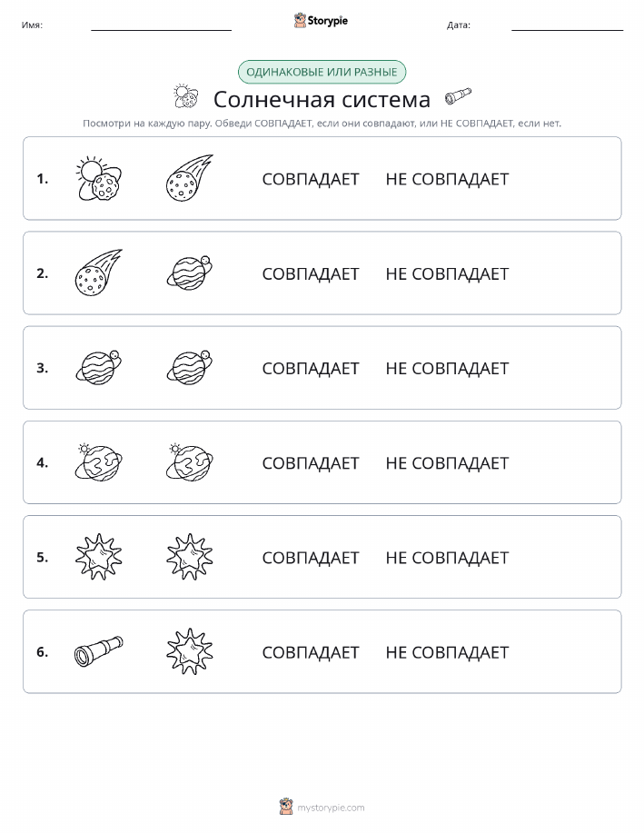
Task: Choose СОВПАДАЕТ for row 5
Action: click(x=311, y=558)
